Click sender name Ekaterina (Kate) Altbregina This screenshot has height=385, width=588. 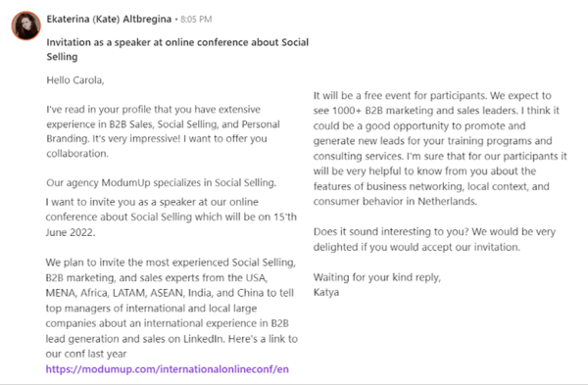click(109, 20)
